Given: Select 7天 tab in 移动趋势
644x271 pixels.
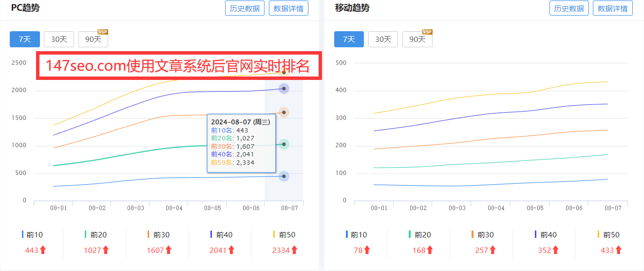Looking at the screenshot, I should [349, 39].
